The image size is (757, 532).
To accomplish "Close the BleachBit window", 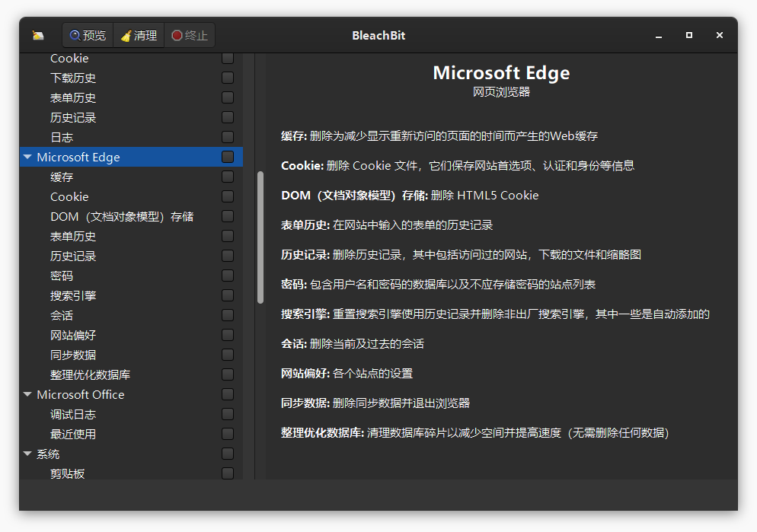I will (720, 35).
